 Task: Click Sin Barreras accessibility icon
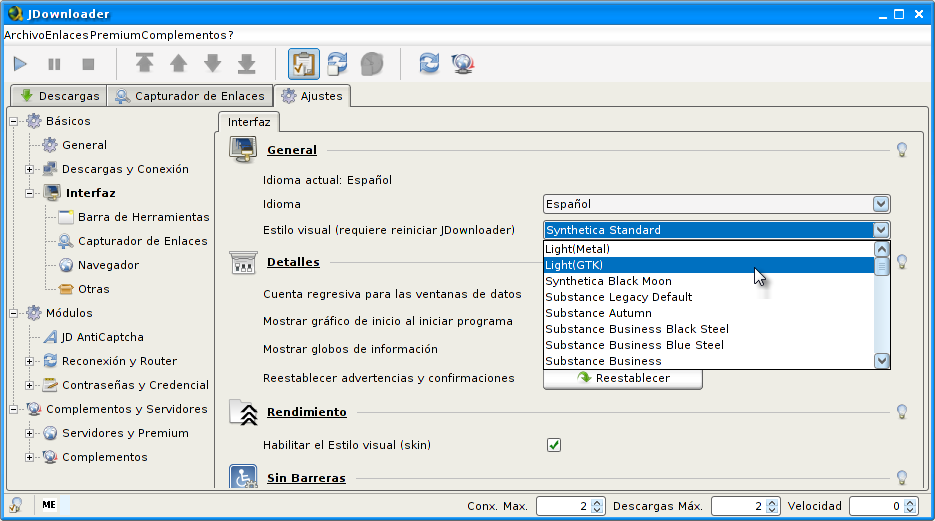coord(243,476)
